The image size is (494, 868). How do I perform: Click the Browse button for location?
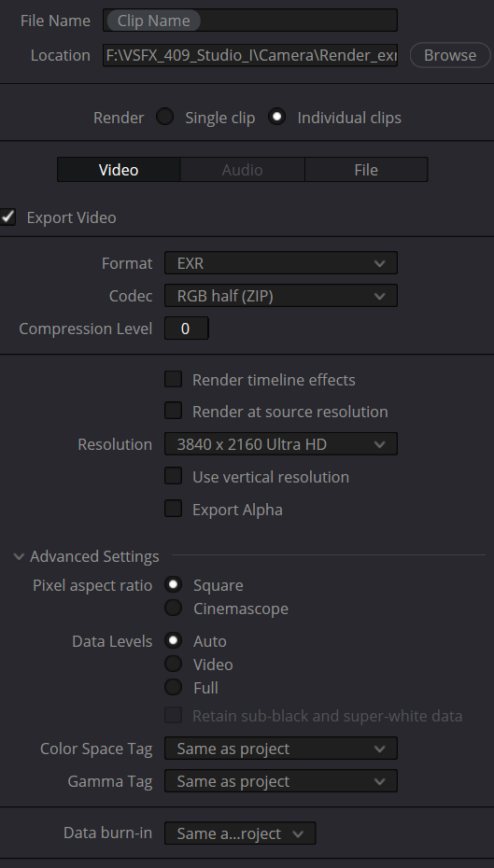450,55
